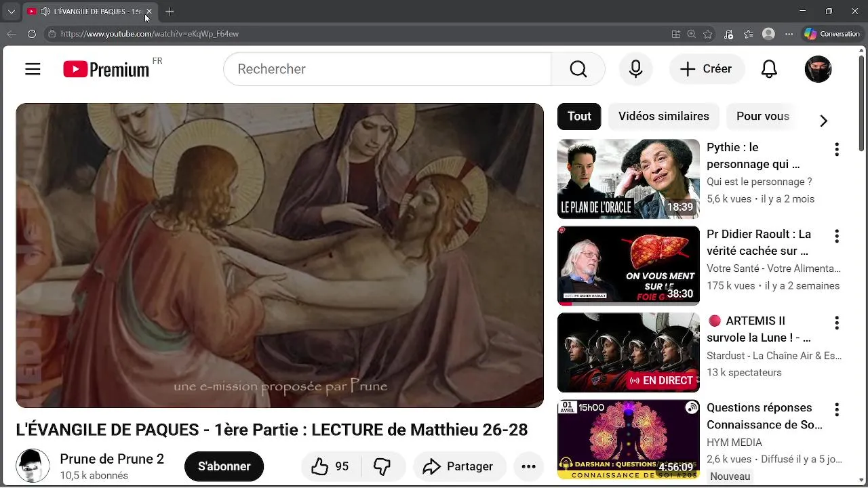Screen dimensions: 868x488
Task: Select the Vidéos similaires chip
Action: coord(664,117)
